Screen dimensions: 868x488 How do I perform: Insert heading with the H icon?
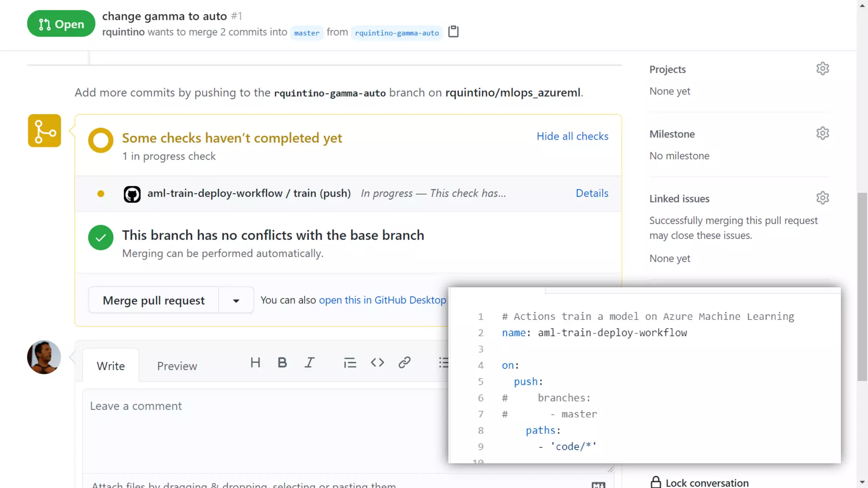point(255,363)
